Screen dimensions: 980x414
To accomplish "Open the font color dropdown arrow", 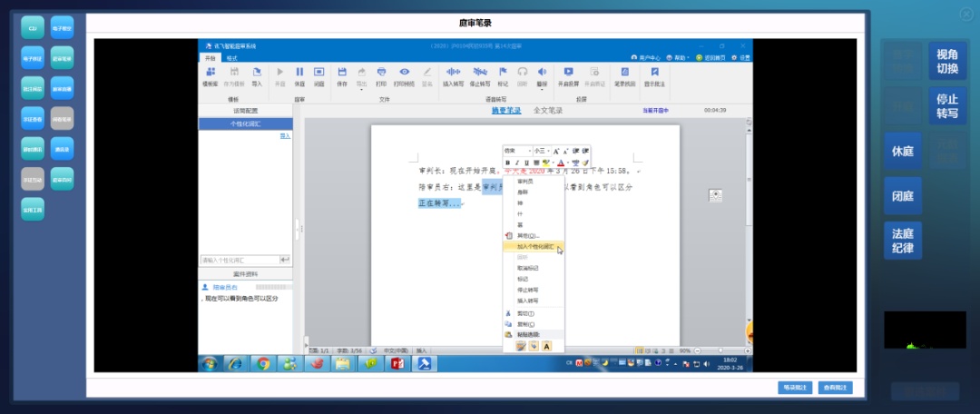I will pos(567,163).
